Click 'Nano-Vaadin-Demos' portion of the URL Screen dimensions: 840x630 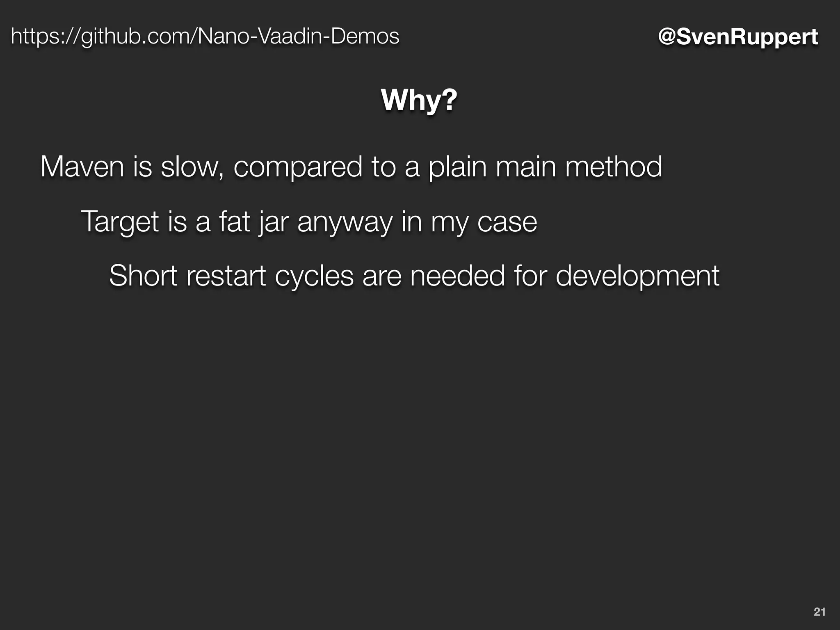[x=298, y=37]
